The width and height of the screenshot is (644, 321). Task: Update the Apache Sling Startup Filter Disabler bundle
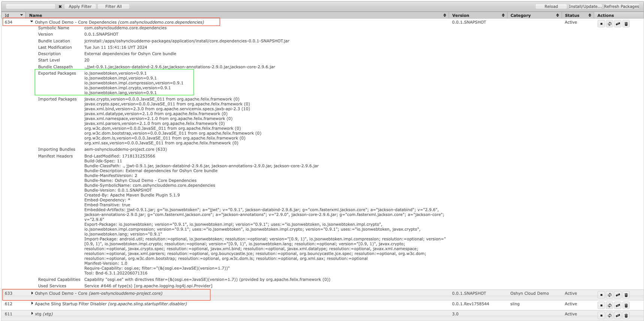click(x=618, y=305)
